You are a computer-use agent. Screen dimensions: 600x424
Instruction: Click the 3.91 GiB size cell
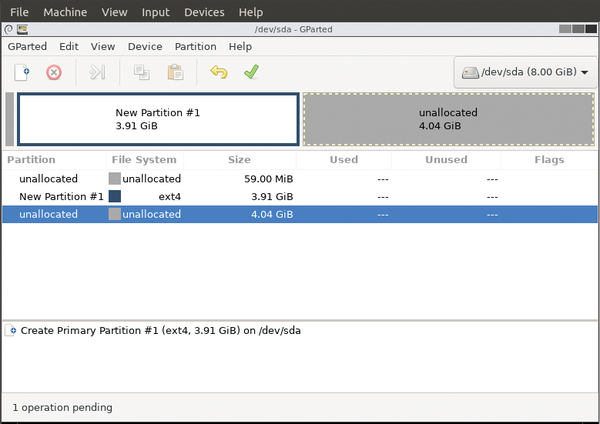272,197
